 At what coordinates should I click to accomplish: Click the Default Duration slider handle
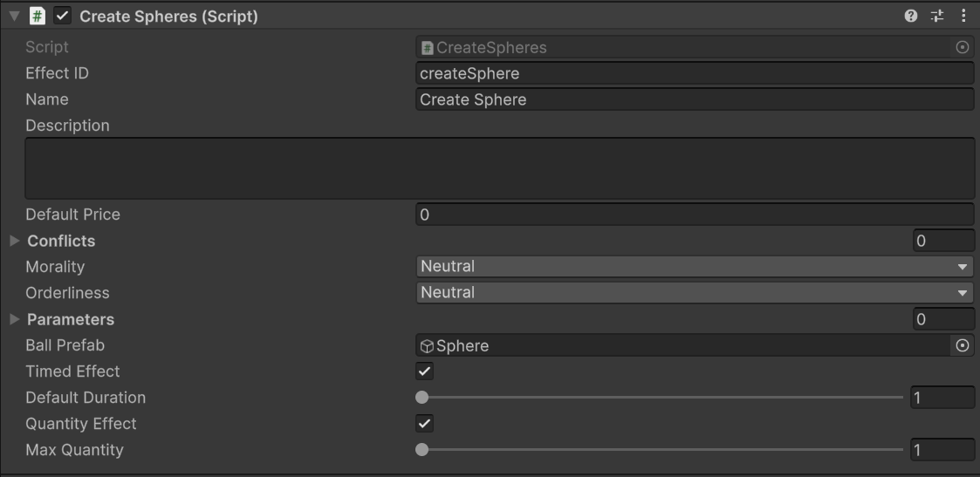(x=421, y=398)
